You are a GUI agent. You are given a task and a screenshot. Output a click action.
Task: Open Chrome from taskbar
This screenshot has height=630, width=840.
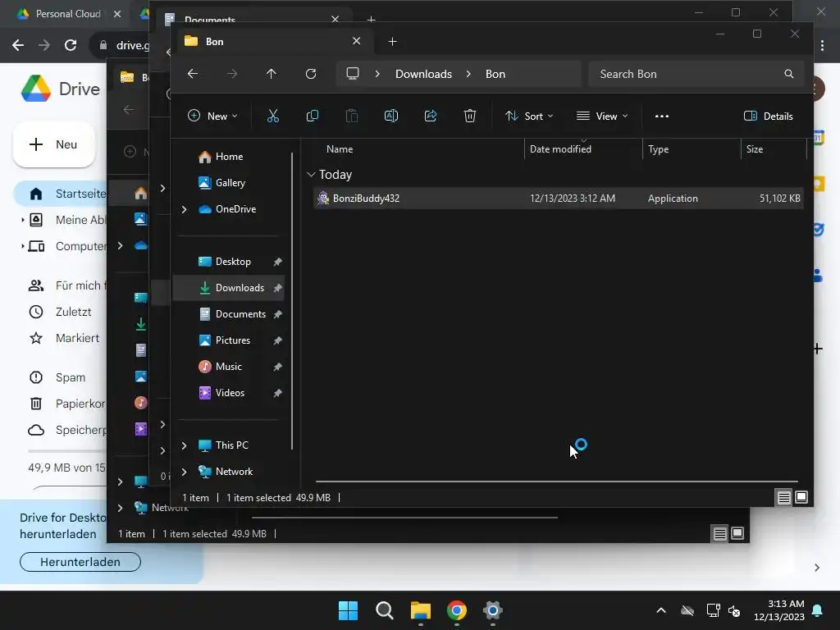pos(457,610)
